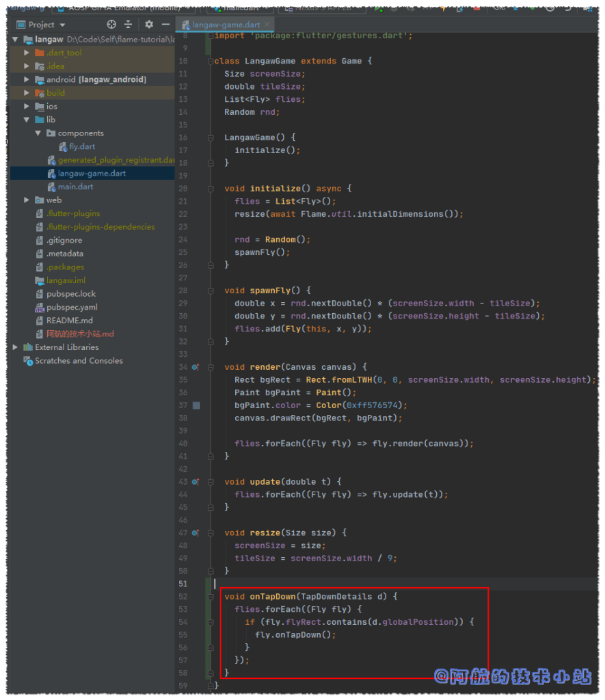Click the override gutter icon beside render method

196,367
